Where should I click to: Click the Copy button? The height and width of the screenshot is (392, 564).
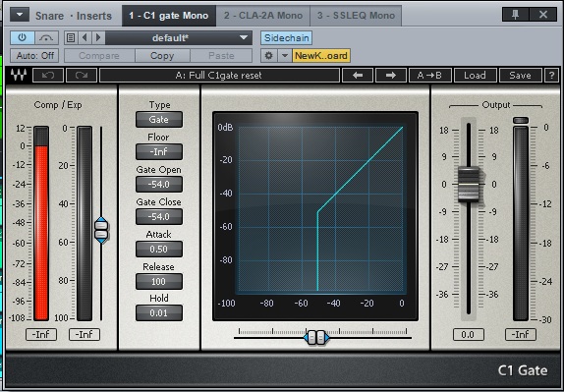pyautogui.click(x=162, y=56)
